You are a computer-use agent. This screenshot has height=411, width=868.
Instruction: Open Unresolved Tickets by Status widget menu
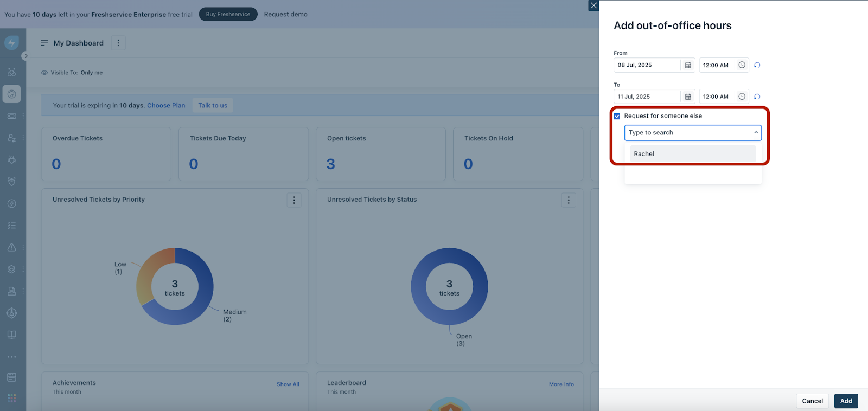[569, 200]
